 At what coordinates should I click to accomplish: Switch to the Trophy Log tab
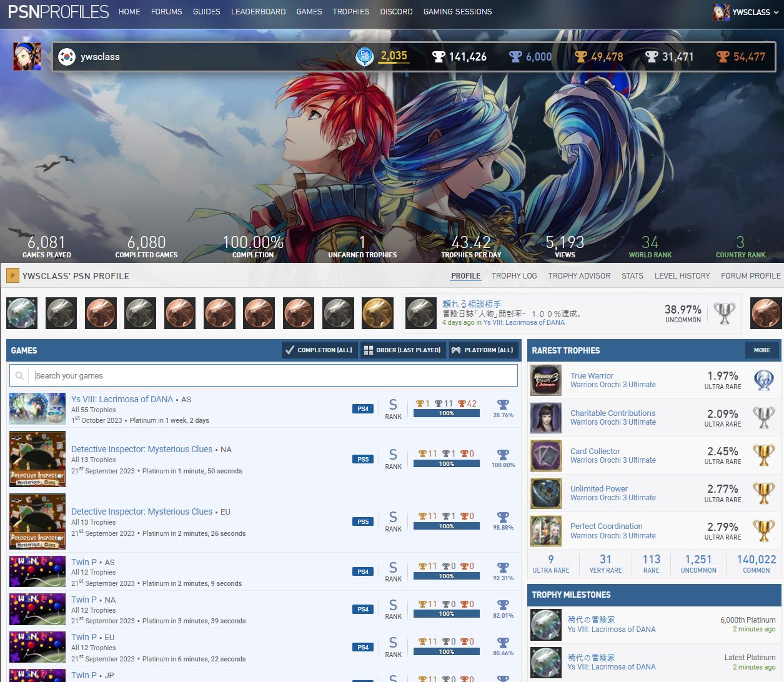pyautogui.click(x=514, y=275)
